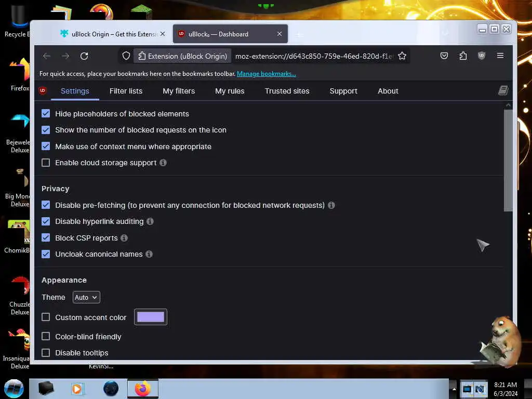The image size is (532, 399).
Task: Uncheck Hide placeholders of blocked elements
Action: [x=46, y=113]
